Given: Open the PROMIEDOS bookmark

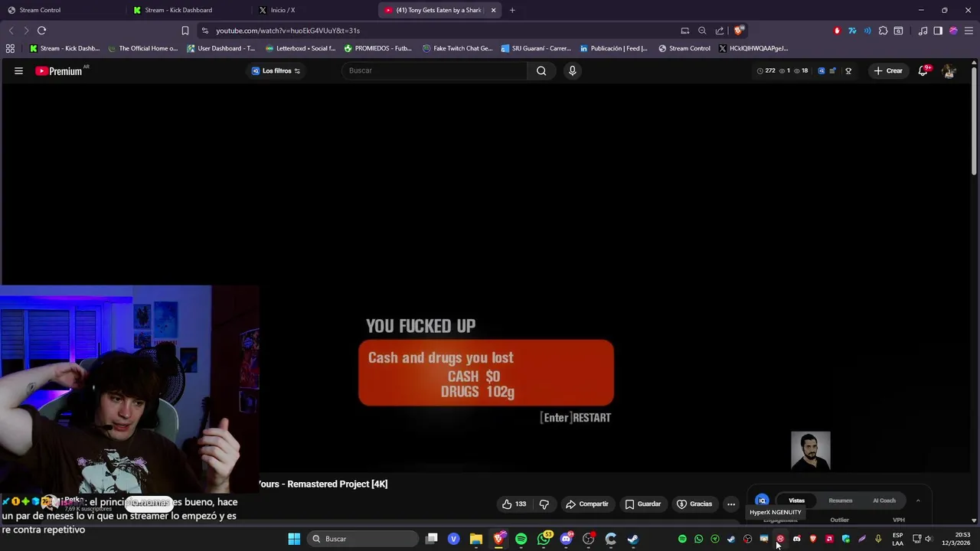Looking at the screenshot, I should (378, 48).
